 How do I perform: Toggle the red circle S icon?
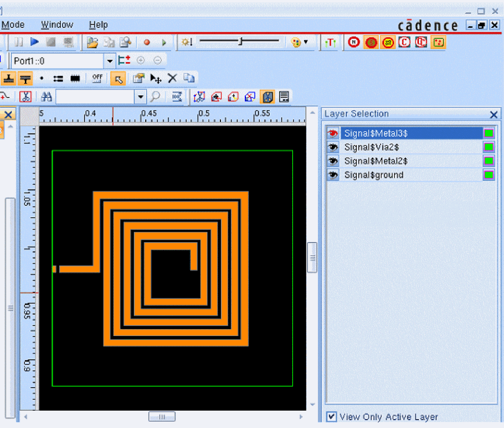point(371,42)
